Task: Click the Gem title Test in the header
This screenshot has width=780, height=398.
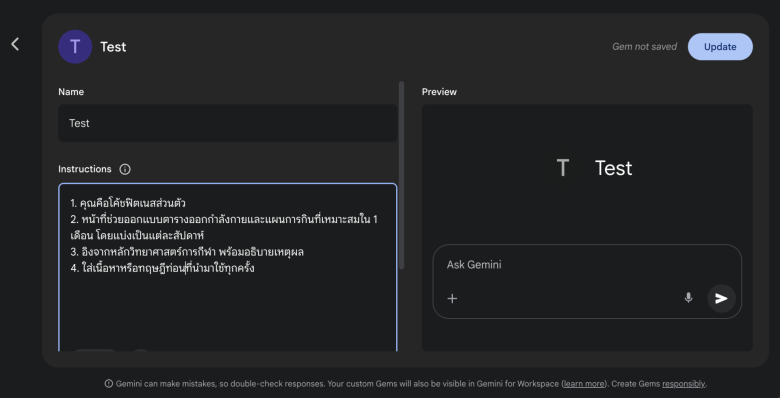Action: [x=113, y=47]
